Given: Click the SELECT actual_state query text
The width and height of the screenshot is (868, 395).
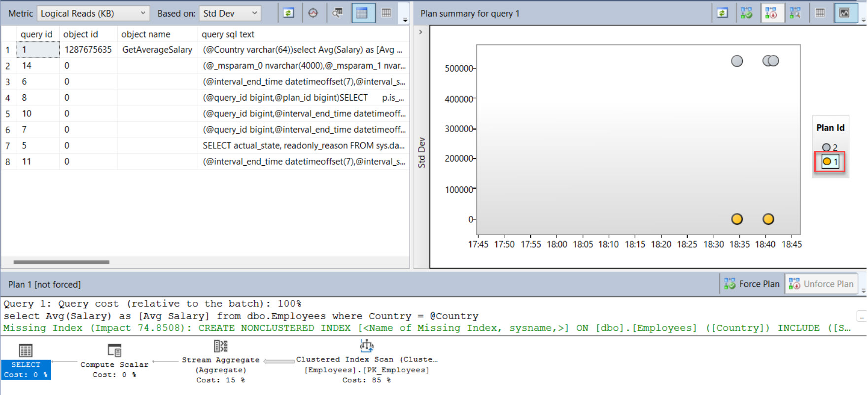Looking at the screenshot, I should pos(304,145).
